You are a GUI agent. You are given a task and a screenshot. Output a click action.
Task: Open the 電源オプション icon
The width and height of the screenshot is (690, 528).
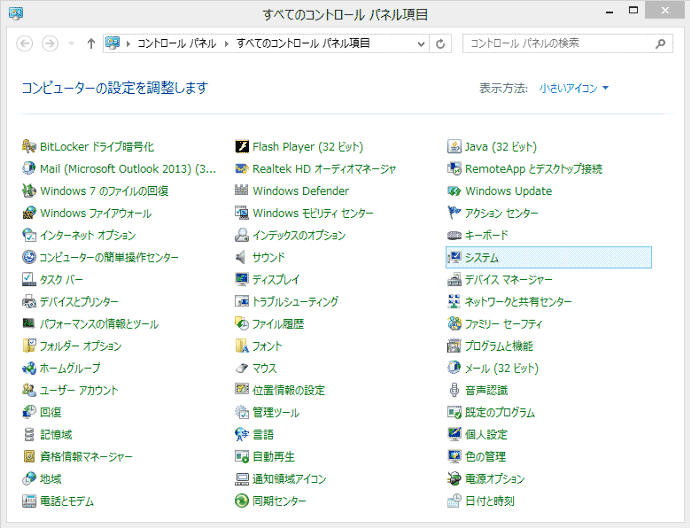pos(454,479)
